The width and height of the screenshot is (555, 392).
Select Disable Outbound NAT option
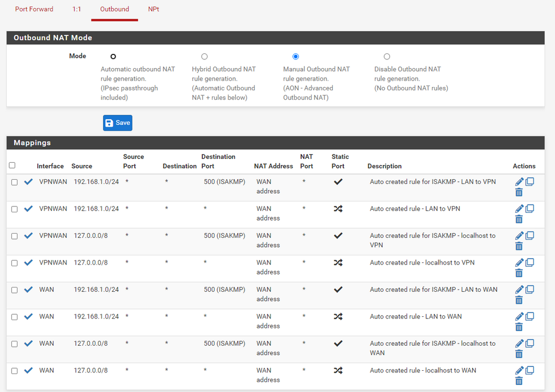387,57
